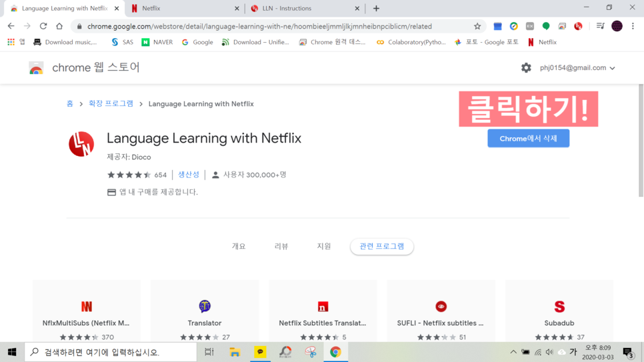This screenshot has height=362, width=644.
Task: Click volume icon in system tray
Action: pyautogui.click(x=549, y=352)
